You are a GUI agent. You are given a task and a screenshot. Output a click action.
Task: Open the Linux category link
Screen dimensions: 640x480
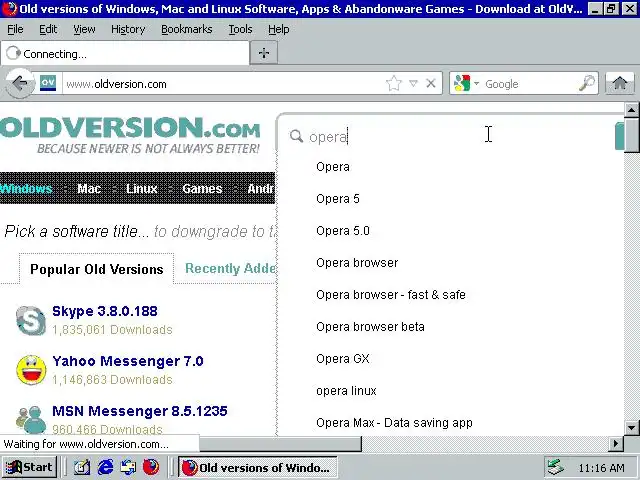pyautogui.click(x=141, y=189)
